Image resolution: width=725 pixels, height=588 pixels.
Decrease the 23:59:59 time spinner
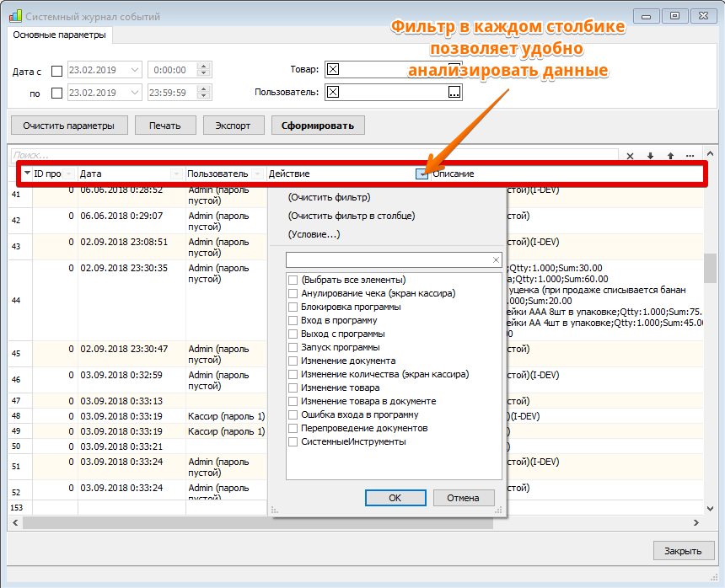pyautogui.click(x=203, y=96)
